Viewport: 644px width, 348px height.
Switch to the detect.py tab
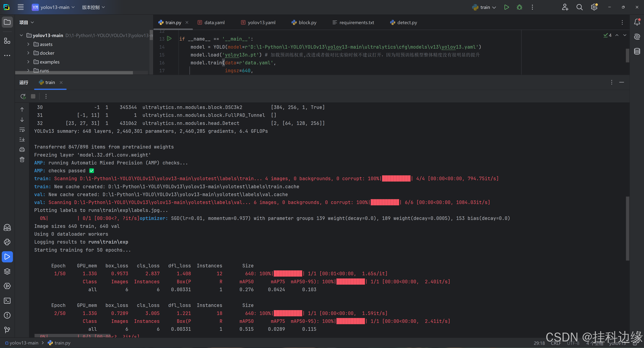pyautogui.click(x=404, y=22)
